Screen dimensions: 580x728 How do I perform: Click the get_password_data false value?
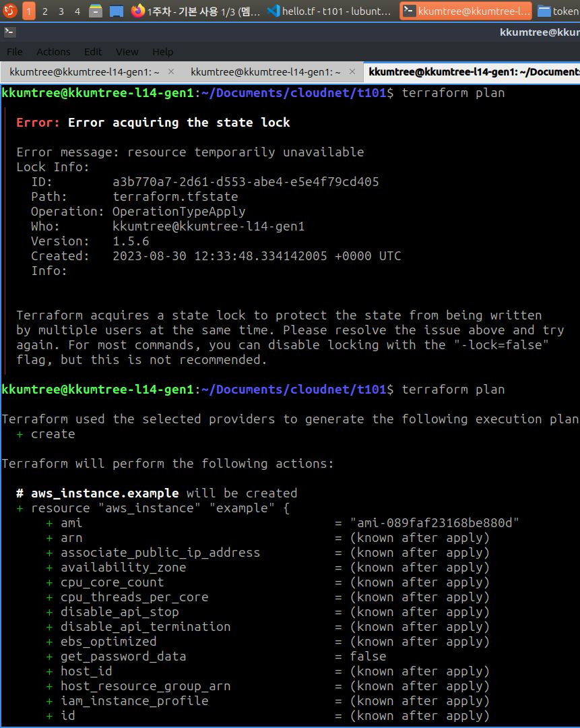click(368, 657)
